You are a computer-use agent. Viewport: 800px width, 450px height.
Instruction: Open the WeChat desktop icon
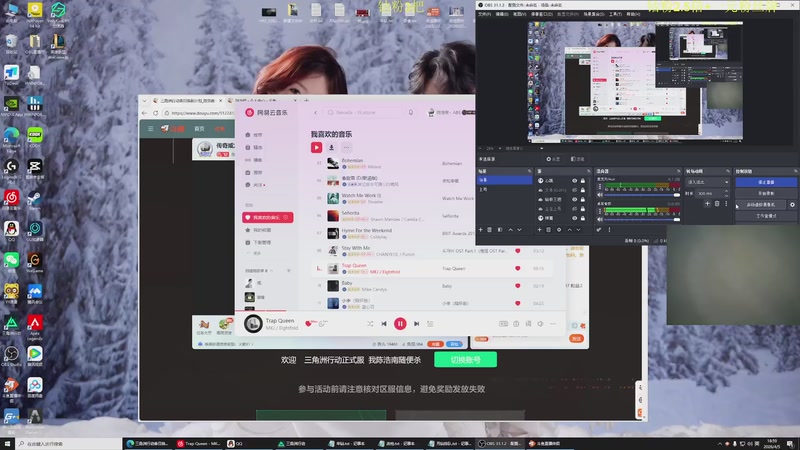(x=11, y=261)
